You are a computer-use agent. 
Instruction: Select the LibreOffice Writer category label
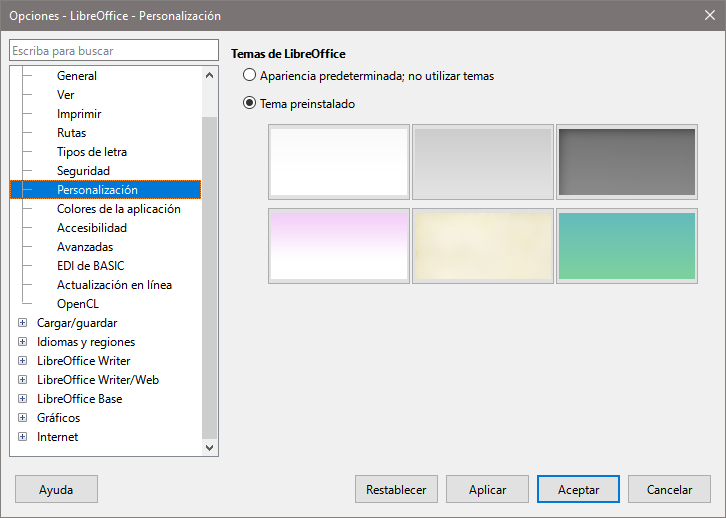(x=83, y=361)
